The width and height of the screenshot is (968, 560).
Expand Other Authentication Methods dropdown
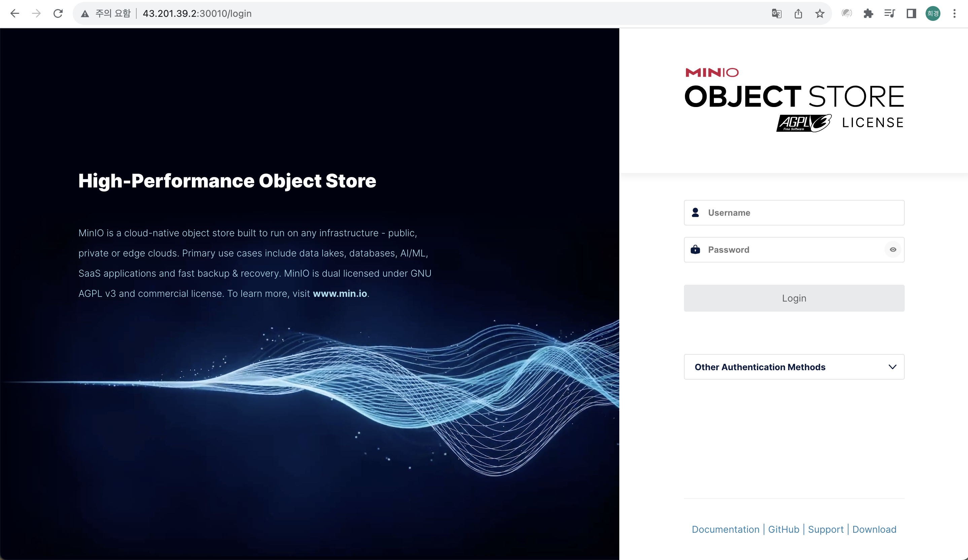click(760, 367)
